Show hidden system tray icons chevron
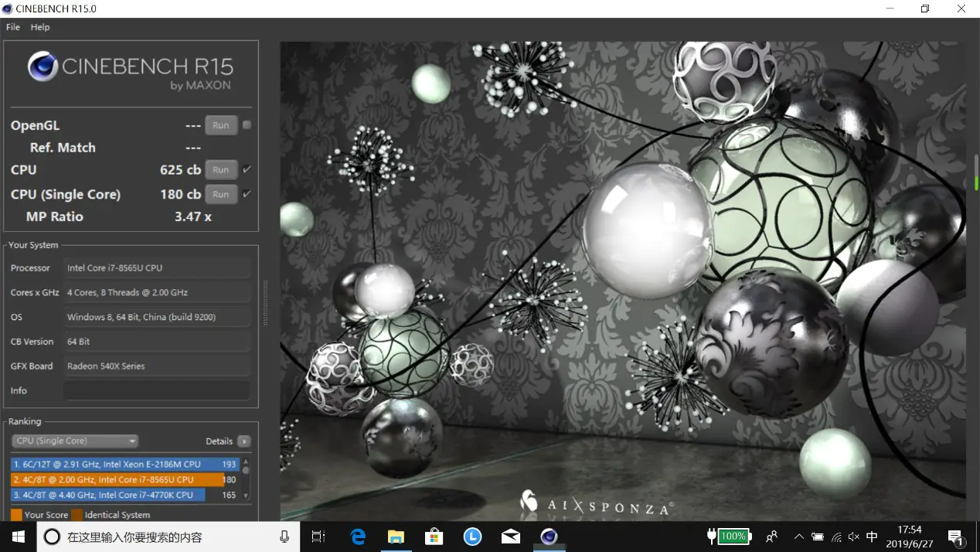 [x=798, y=537]
